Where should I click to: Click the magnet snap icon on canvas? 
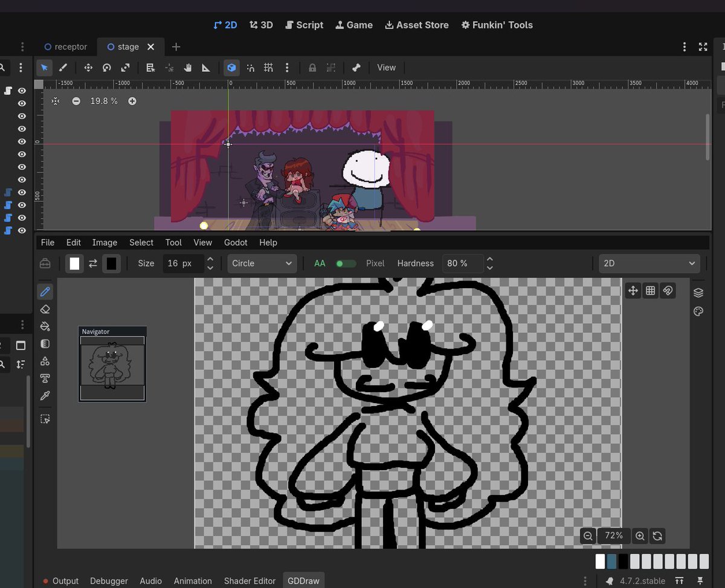coord(668,291)
